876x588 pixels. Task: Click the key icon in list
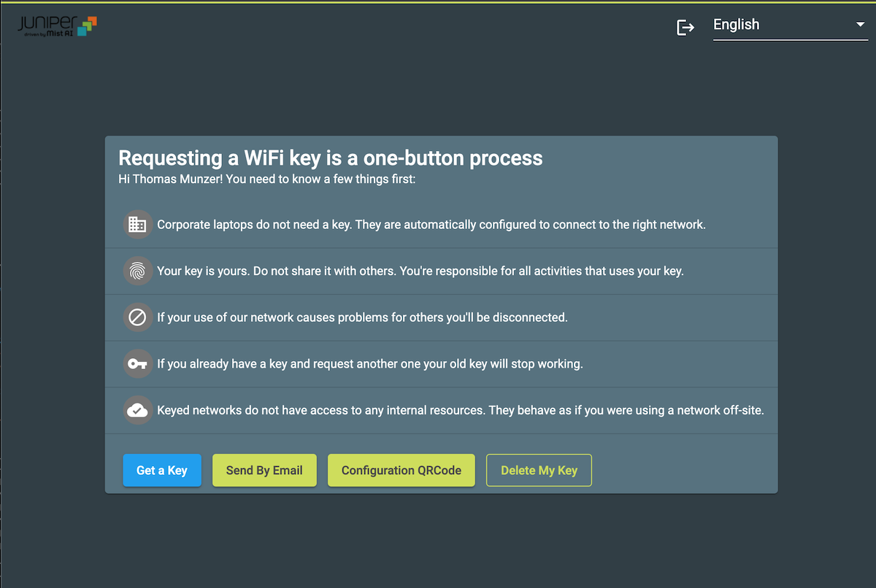click(137, 364)
